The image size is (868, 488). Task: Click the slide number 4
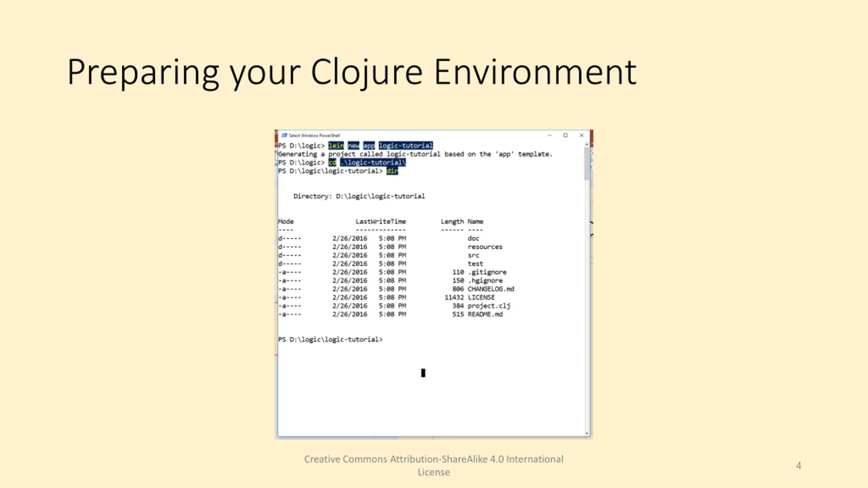(798, 466)
